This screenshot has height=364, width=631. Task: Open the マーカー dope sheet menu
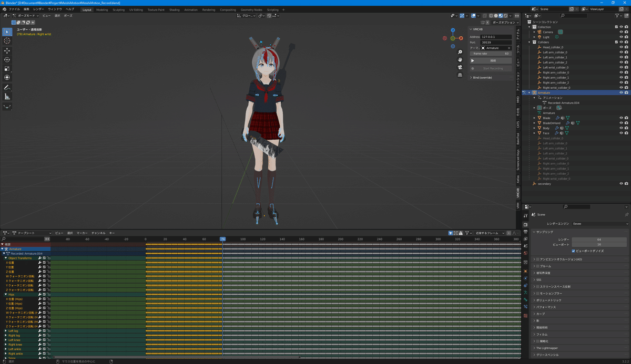[82, 233]
